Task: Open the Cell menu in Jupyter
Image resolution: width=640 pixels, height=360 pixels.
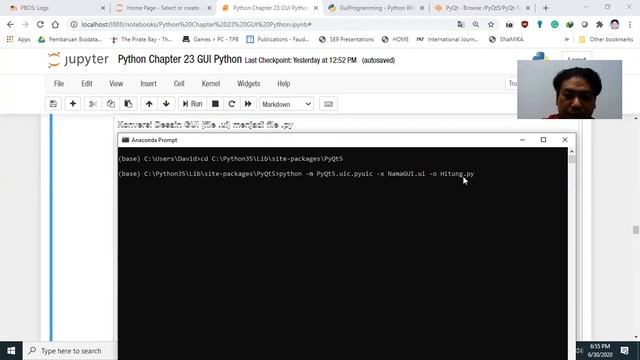Action: (179, 84)
